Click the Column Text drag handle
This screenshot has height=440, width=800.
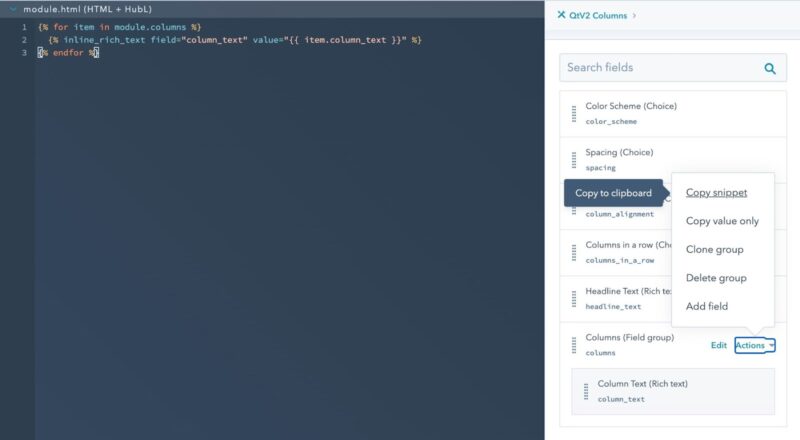(585, 391)
